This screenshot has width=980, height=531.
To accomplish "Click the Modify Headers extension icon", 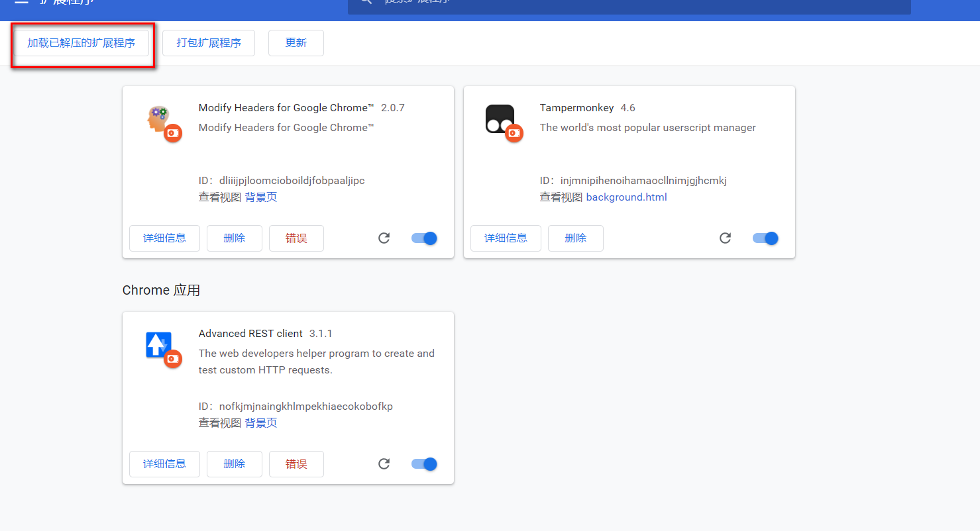I will [159, 120].
